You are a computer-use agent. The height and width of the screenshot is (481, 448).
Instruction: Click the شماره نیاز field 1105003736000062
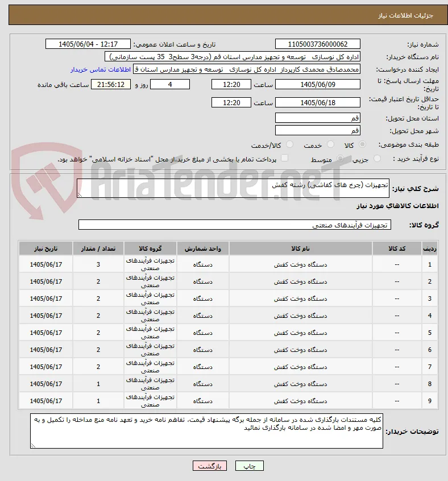[x=318, y=44]
